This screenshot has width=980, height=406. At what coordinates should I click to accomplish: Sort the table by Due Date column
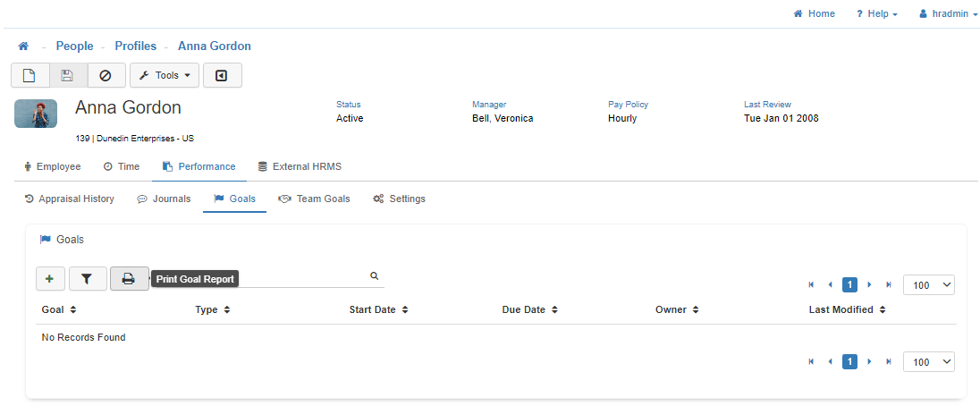point(529,309)
